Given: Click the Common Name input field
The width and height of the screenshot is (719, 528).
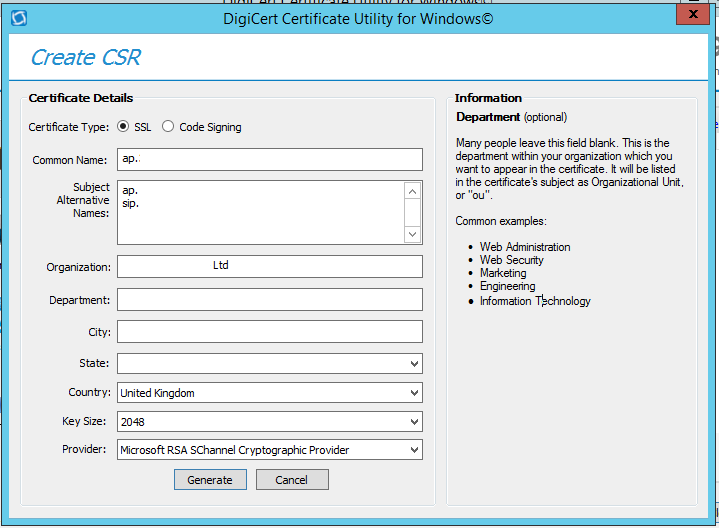Looking at the screenshot, I should (x=270, y=159).
